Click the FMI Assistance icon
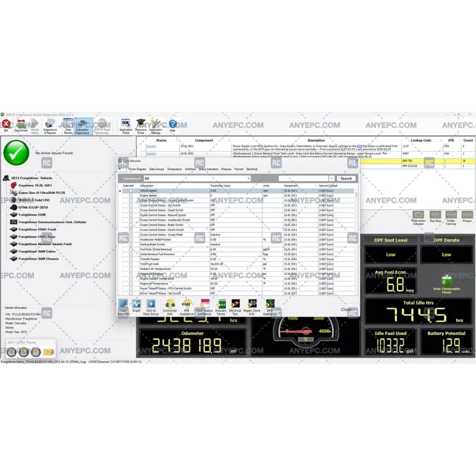 pyautogui.click(x=187, y=304)
